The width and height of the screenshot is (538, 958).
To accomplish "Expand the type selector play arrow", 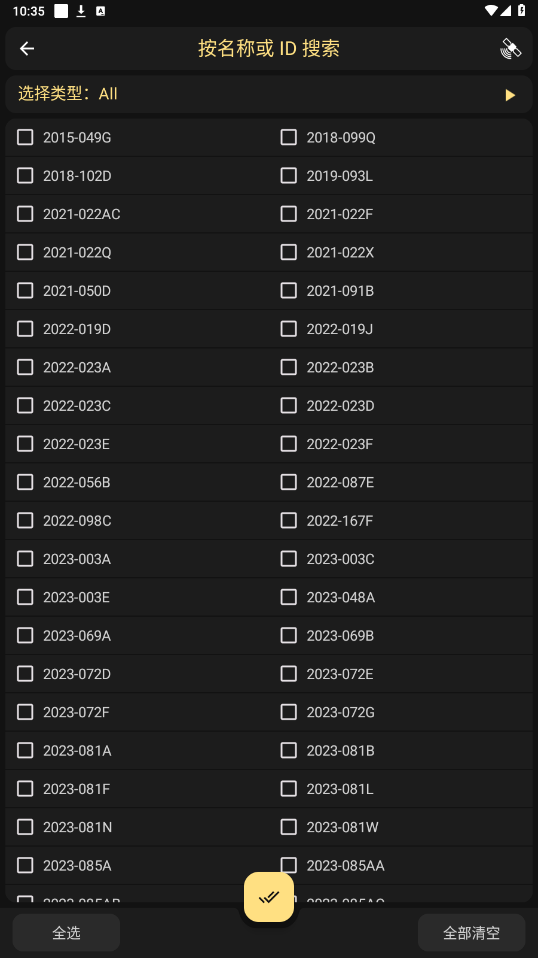I will pos(510,95).
